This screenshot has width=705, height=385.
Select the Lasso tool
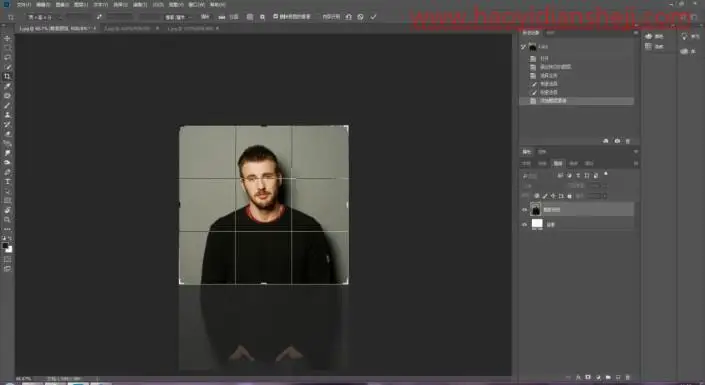(7, 57)
